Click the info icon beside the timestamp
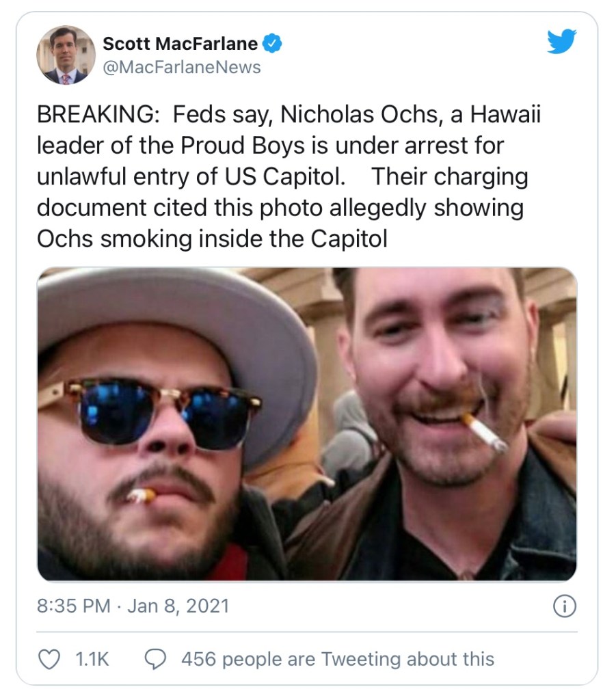616x700 pixels. coord(563,606)
